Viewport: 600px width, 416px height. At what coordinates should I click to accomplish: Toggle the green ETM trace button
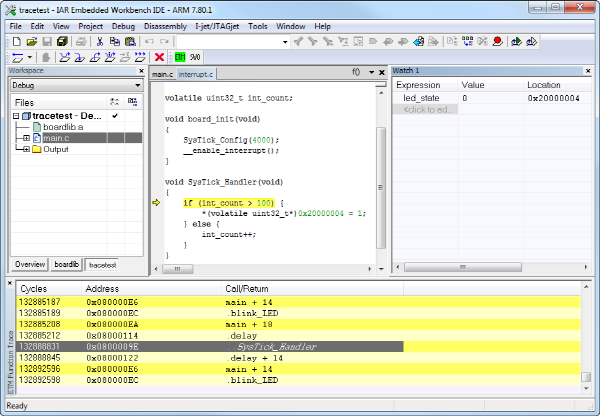[180, 57]
